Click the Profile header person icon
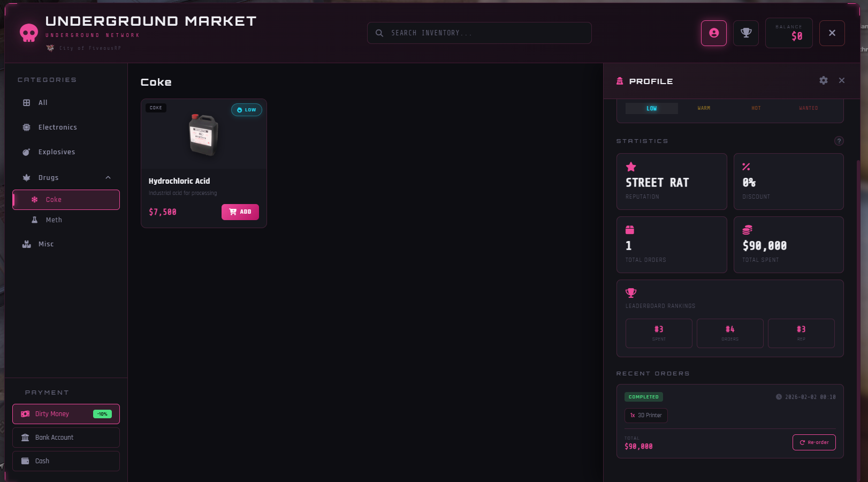The height and width of the screenshot is (482, 868). click(x=620, y=81)
